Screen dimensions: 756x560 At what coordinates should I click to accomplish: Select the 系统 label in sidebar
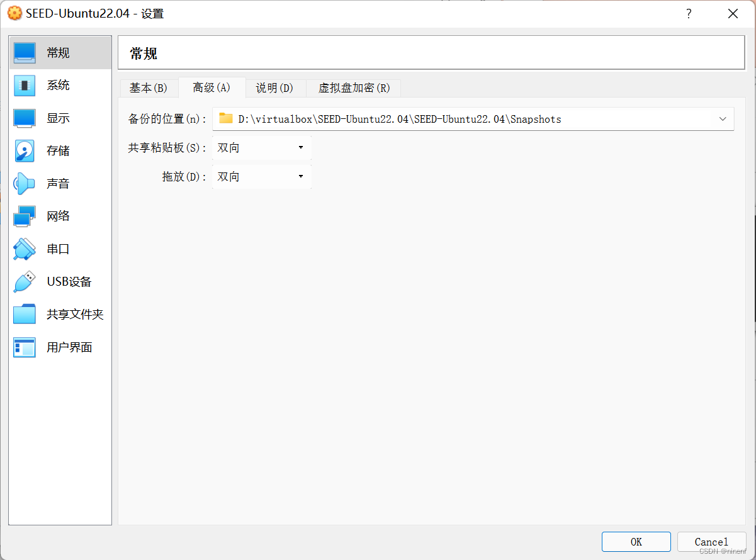(x=58, y=86)
